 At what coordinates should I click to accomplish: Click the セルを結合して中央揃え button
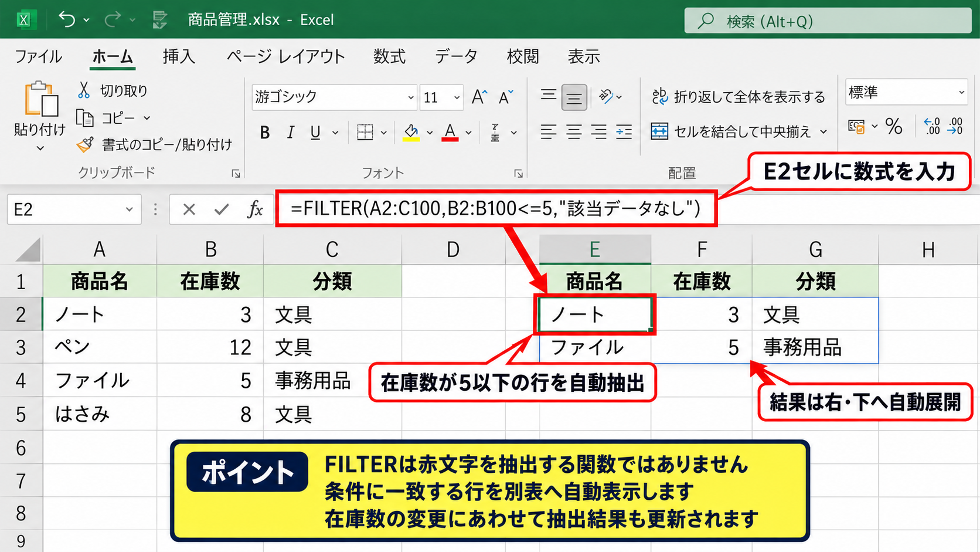point(731,131)
